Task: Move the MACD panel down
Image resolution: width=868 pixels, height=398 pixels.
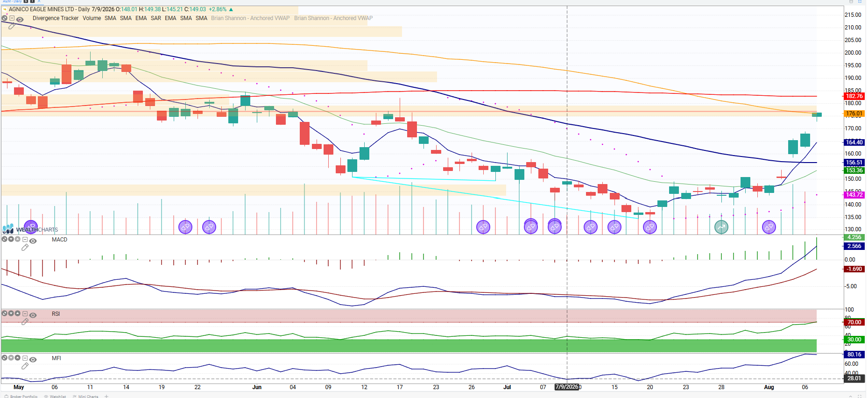Action: [11, 239]
